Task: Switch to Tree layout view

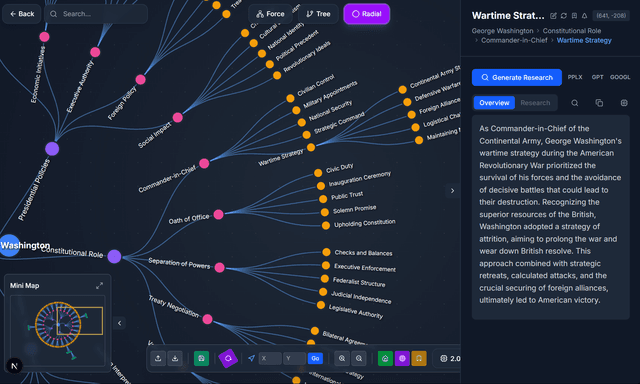Action: (318, 14)
